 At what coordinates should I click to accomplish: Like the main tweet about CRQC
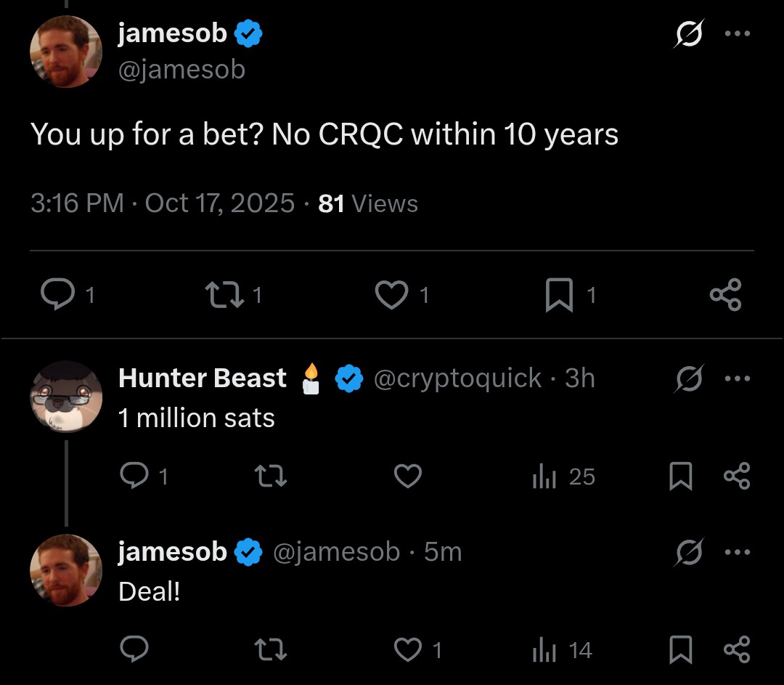pos(391,294)
